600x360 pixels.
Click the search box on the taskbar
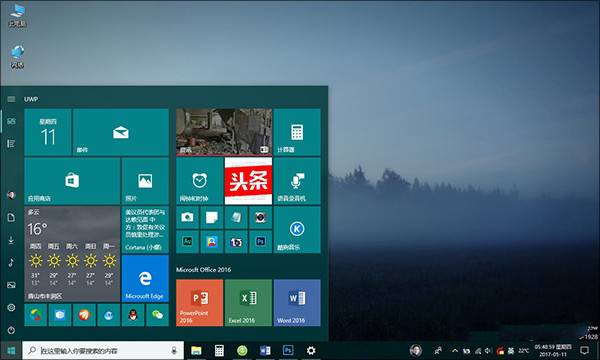click(103, 350)
